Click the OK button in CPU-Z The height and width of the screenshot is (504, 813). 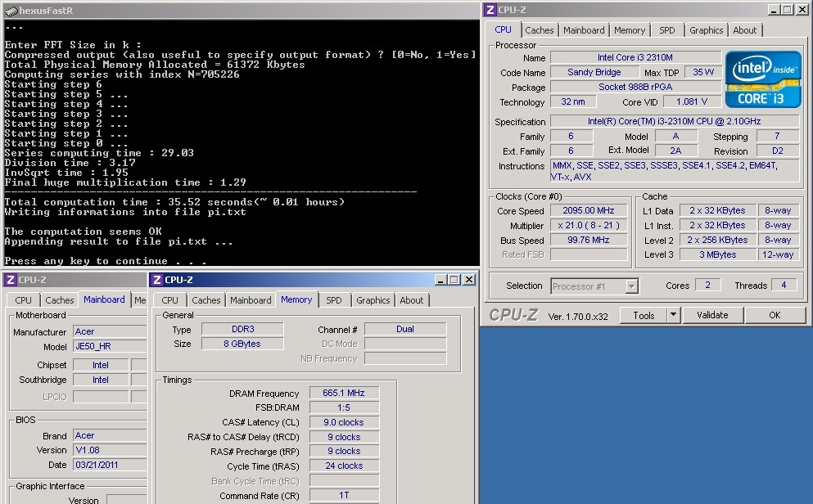(775, 315)
